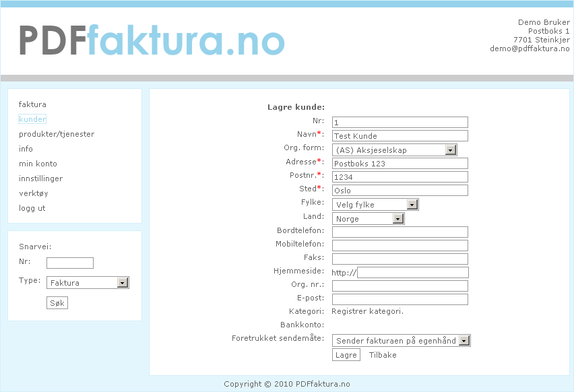Click the Faks input field
This screenshot has width=574, height=392.
tap(400, 259)
